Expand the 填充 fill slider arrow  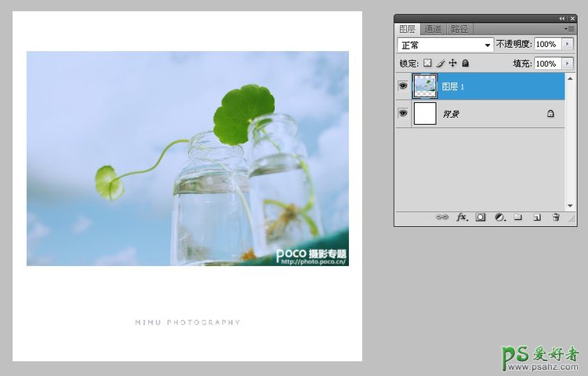pyautogui.click(x=568, y=63)
